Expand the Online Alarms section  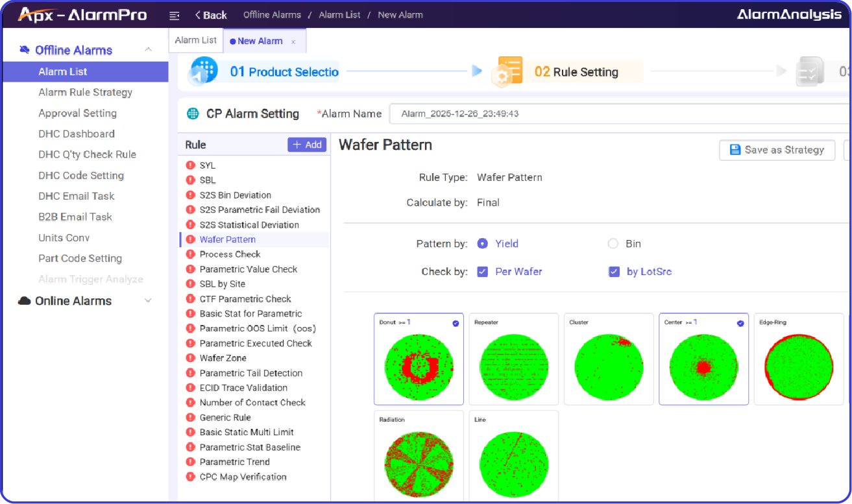coord(148,300)
